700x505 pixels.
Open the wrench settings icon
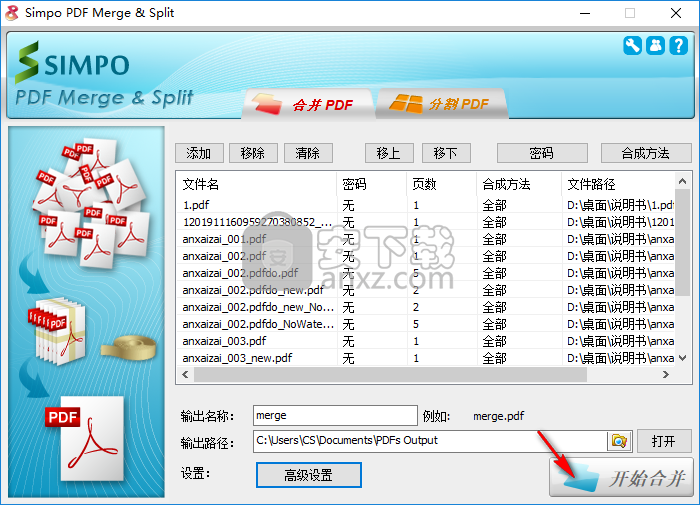click(x=632, y=46)
